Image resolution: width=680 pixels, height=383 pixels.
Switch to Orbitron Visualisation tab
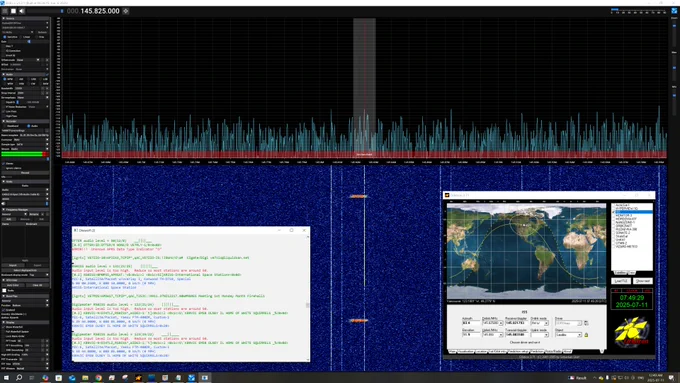(x=466, y=351)
